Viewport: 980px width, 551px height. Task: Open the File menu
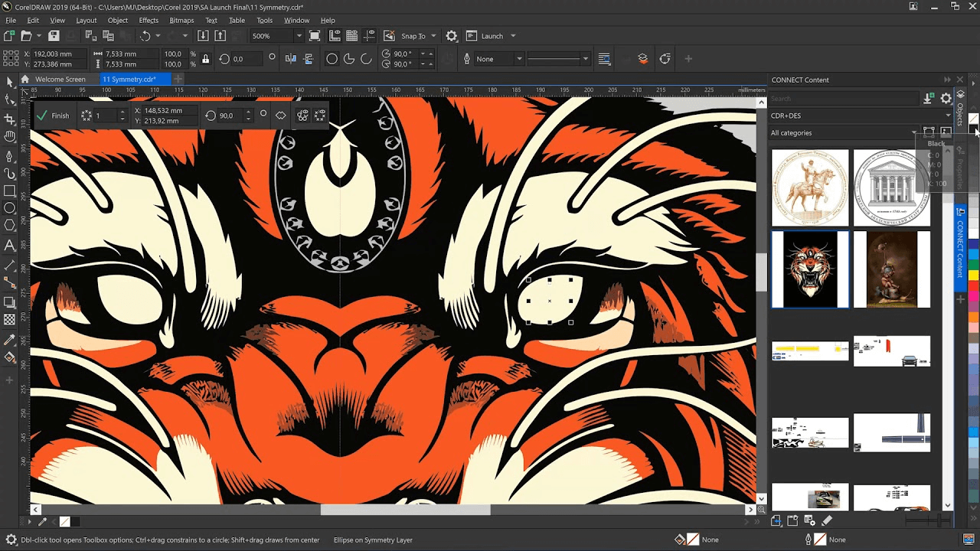pos(11,20)
